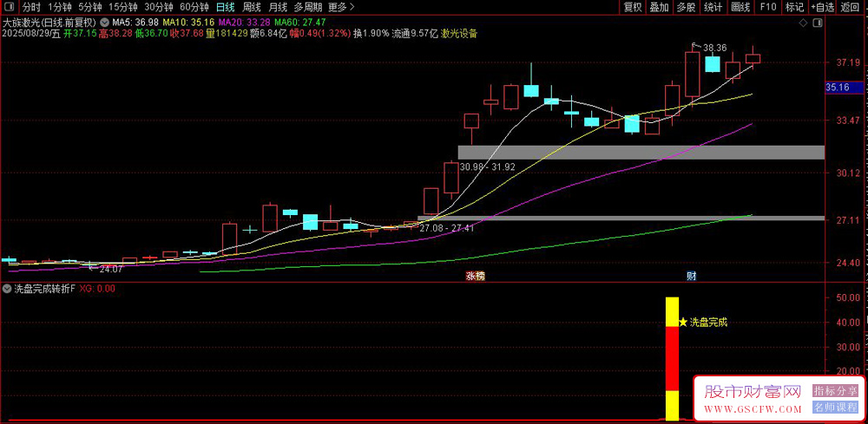Switch to the 60分钟 period
The height and width of the screenshot is (424, 868).
coord(194,7)
